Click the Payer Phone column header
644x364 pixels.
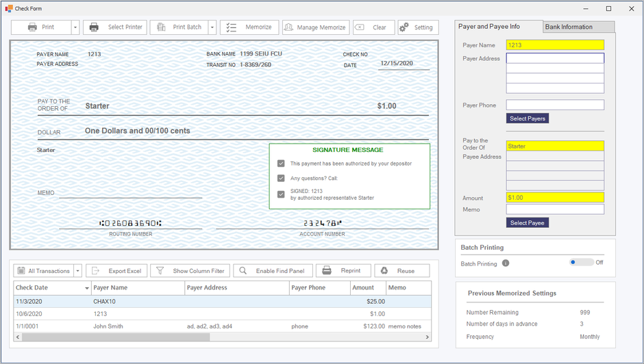319,288
